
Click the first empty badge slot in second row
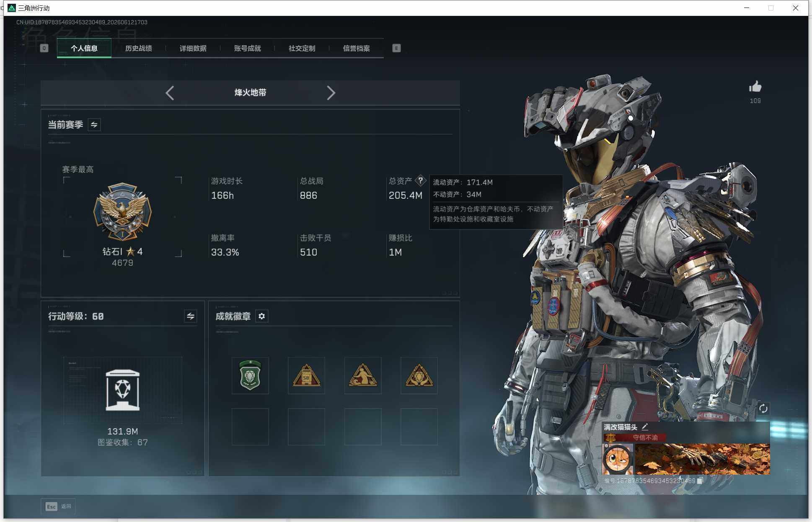(x=250, y=427)
